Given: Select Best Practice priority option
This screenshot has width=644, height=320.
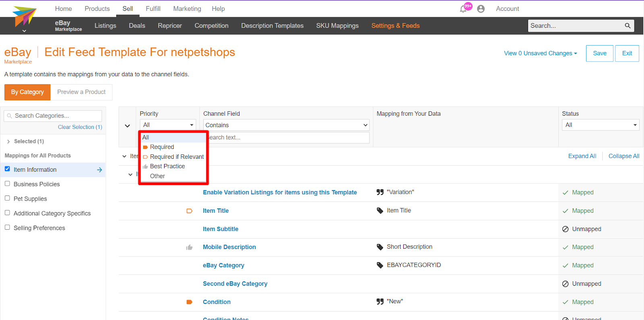Looking at the screenshot, I should point(173,166).
